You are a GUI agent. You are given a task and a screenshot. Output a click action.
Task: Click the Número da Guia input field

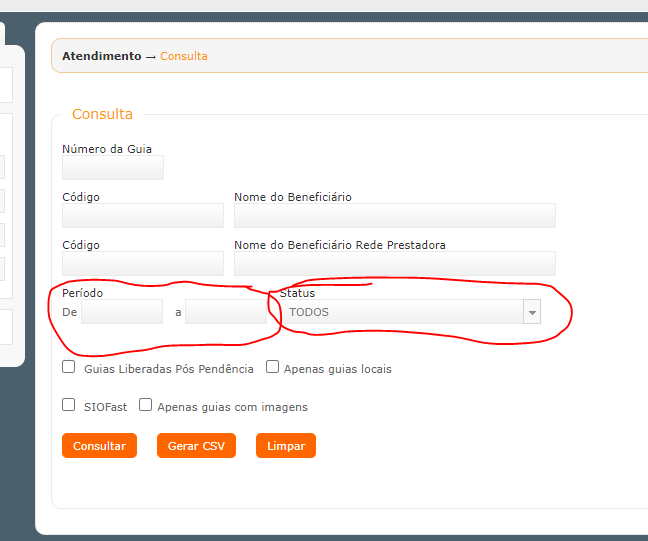tap(113, 167)
